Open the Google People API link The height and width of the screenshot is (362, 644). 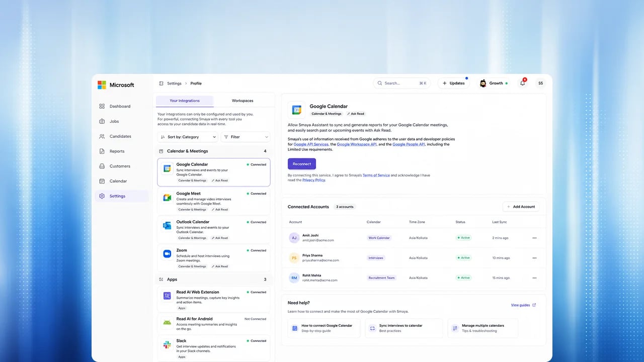click(409, 144)
